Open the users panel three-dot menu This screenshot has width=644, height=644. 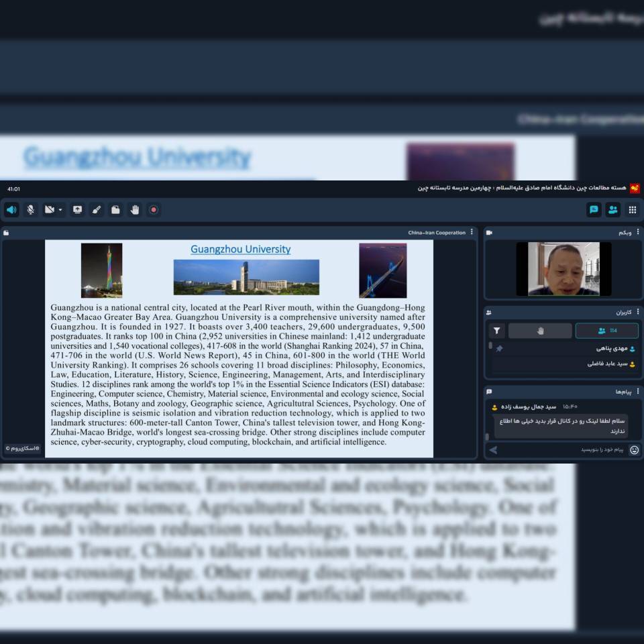(x=638, y=312)
